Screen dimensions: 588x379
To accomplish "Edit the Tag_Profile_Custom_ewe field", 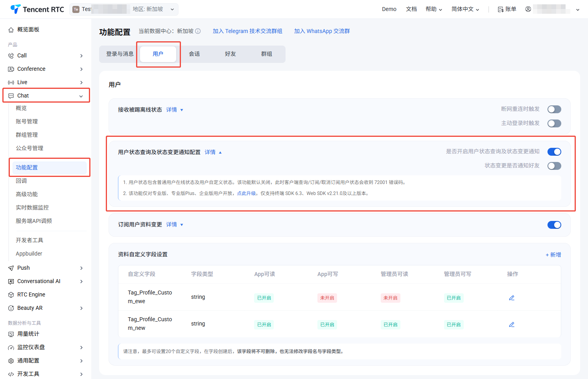I will (x=512, y=298).
